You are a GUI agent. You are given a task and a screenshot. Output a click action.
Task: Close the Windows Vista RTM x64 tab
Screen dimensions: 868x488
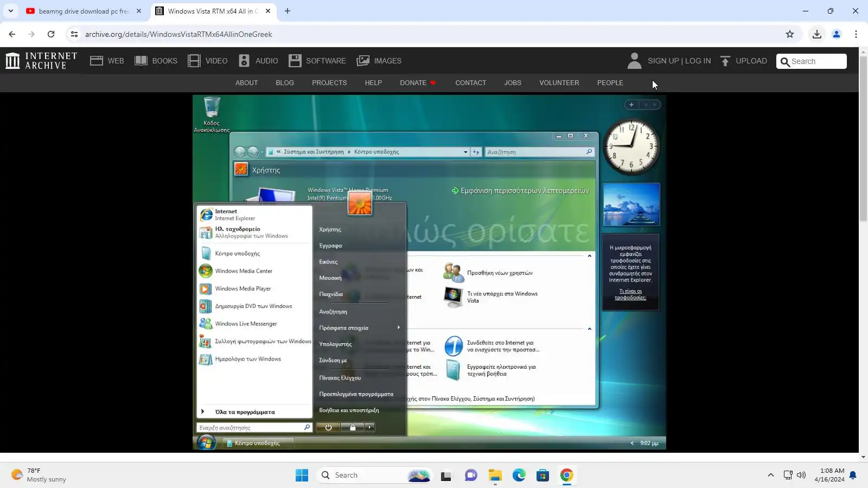[x=268, y=11]
